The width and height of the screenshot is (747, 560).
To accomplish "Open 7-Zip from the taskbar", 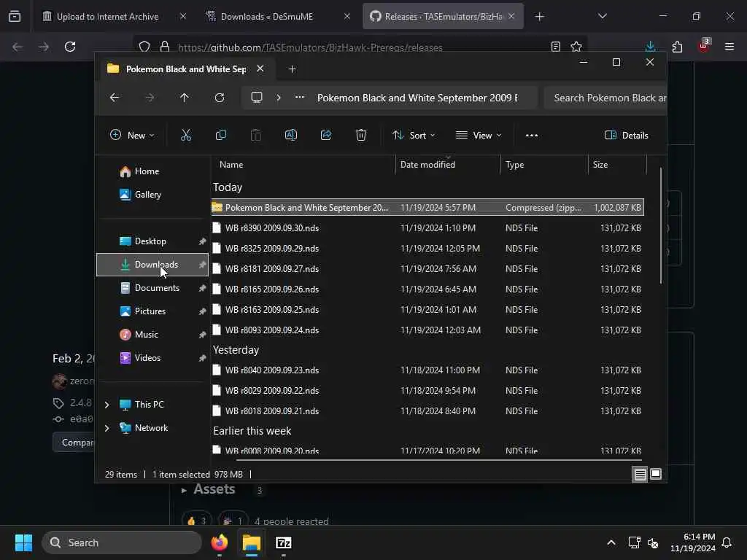I will click(284, 542).
